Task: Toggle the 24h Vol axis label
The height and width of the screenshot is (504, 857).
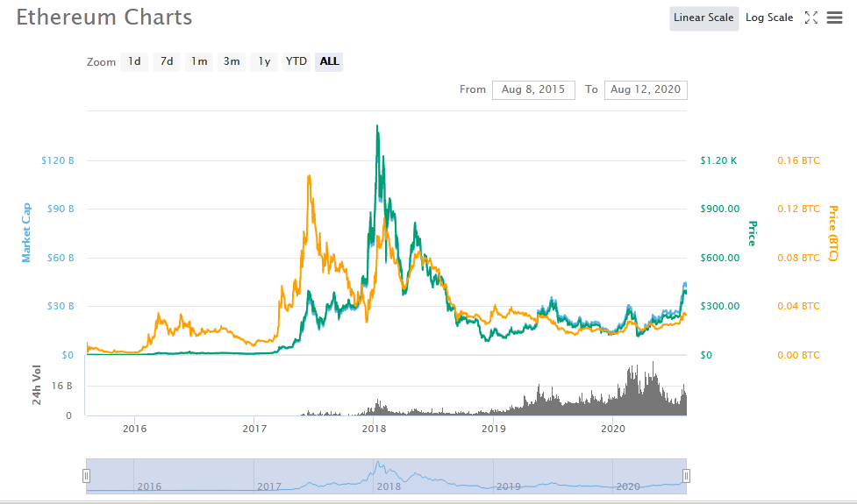Action: pos(37,385)
